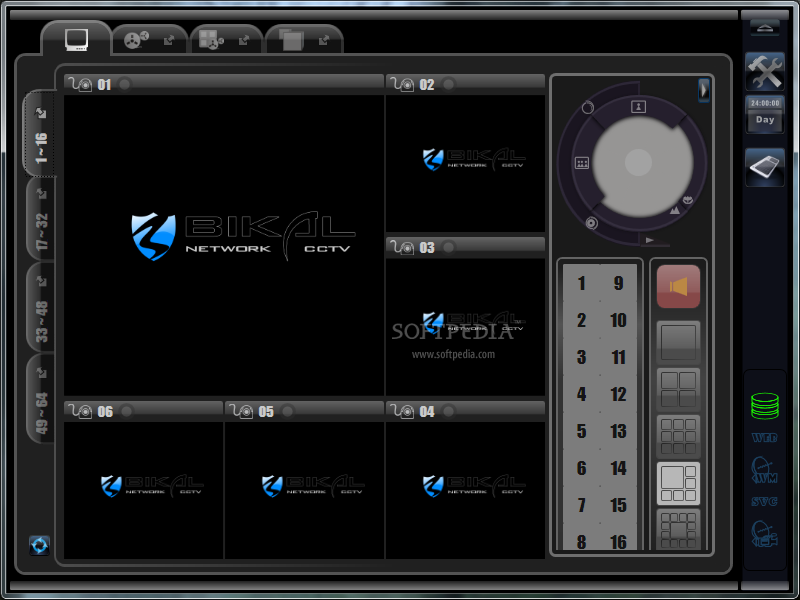
Task: Open the multi-view playback tab
Action: pyautogui.click(x=211, y=39)
